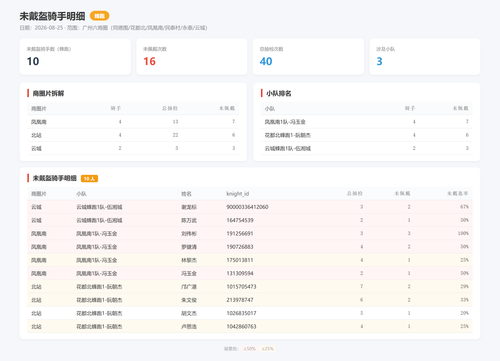This screenshot has height=361, width=500.
Task: Click "凤凰南" row in the 商圈片拆解 table
Action: tap(133, 122)
